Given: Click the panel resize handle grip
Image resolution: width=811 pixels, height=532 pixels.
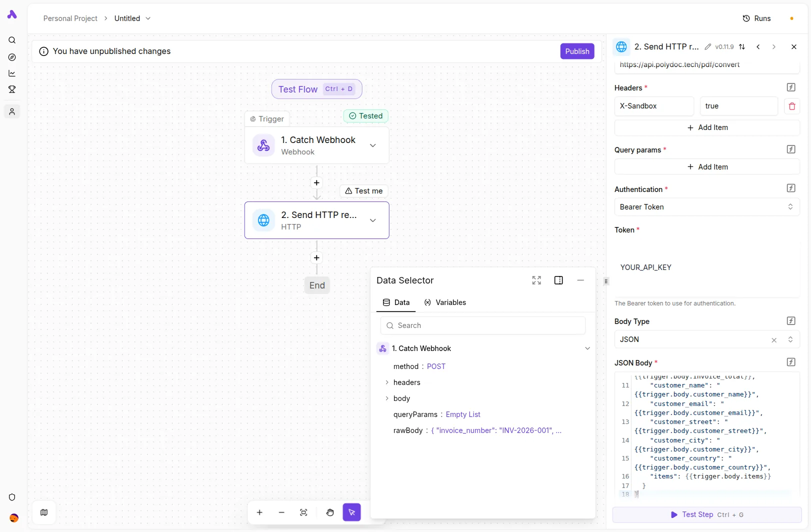Looking at the screenshot, I should (x=606, y=281).
